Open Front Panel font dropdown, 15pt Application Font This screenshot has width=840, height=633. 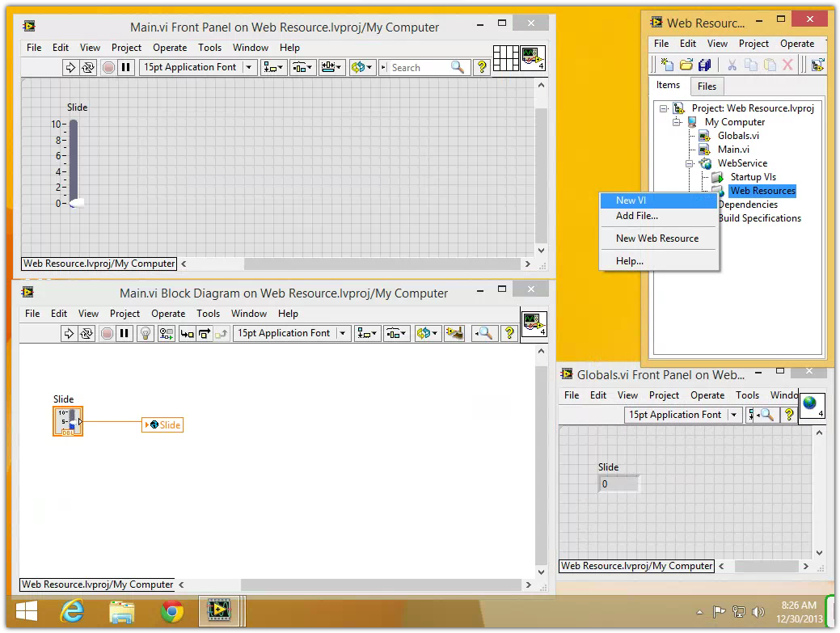[198, 68]
